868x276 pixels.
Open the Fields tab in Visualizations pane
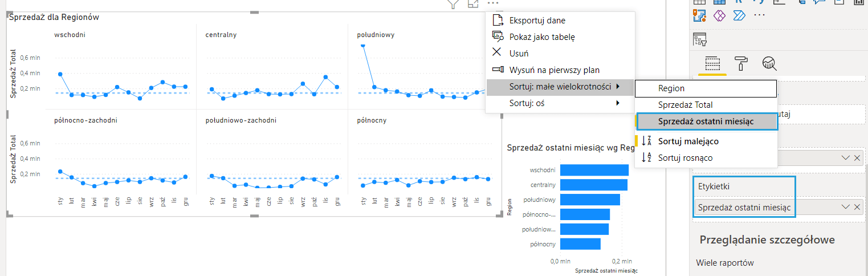coord(712,63)
